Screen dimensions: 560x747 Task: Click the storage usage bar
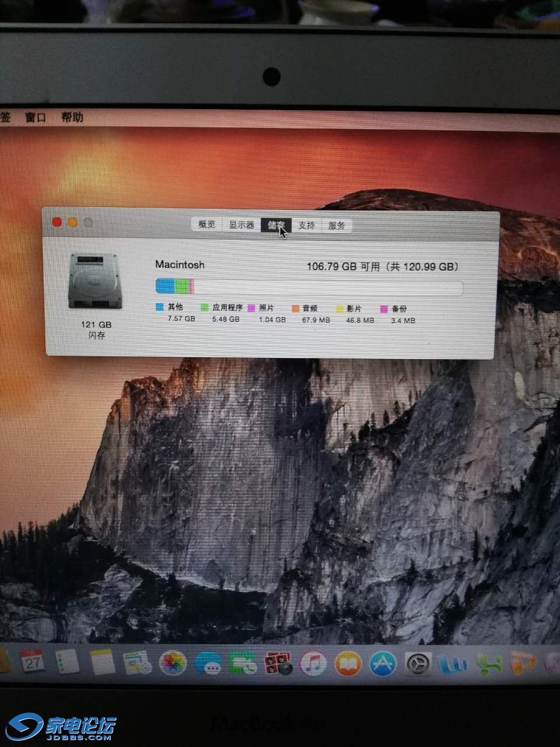[x=309, y=287]
